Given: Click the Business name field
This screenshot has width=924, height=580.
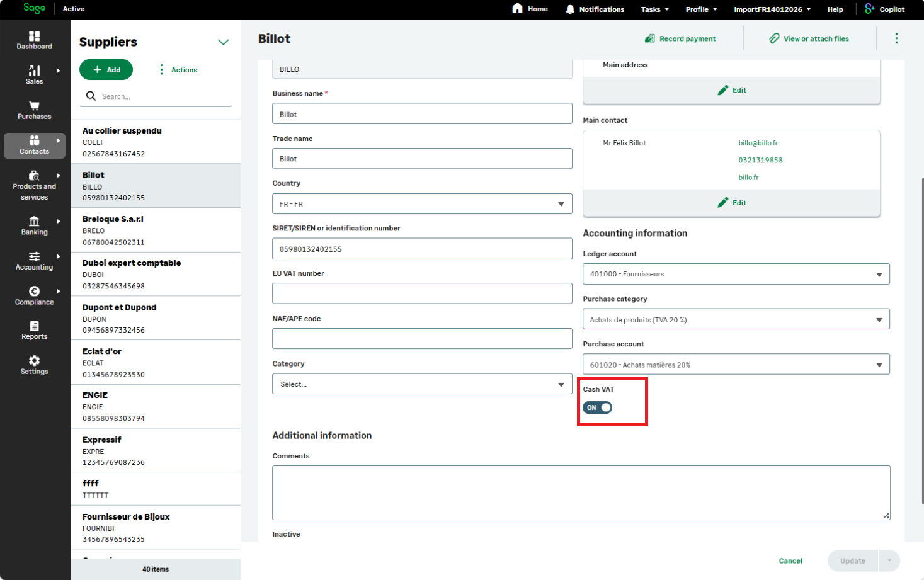Looking at the screenshot, I should 422,114.
